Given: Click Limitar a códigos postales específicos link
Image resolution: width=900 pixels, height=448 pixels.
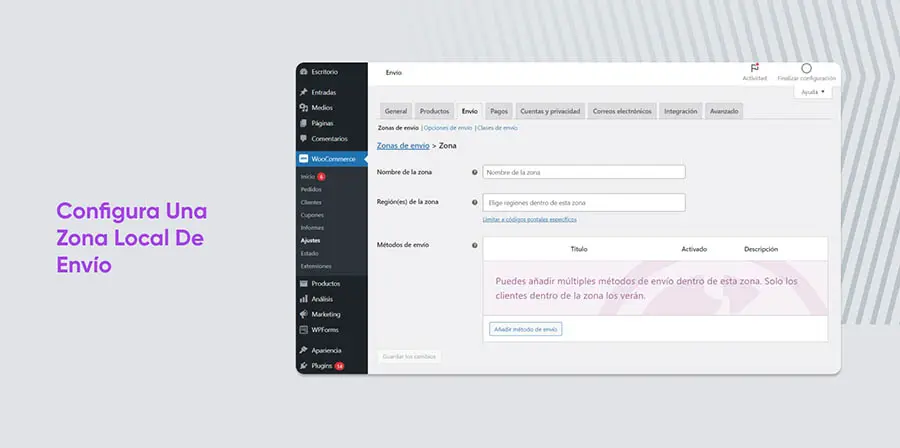Looking at the screenshot, I should [x=530, y=219].
